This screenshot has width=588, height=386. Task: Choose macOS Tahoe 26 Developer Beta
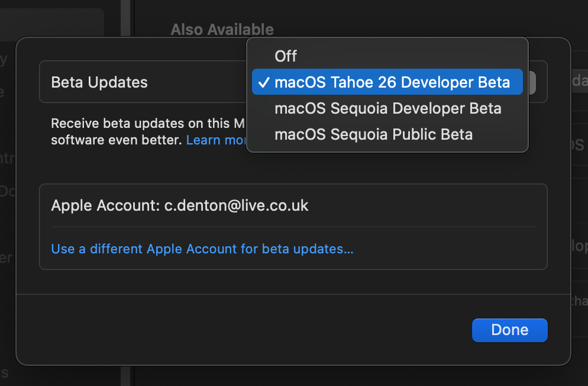point(387,82)
